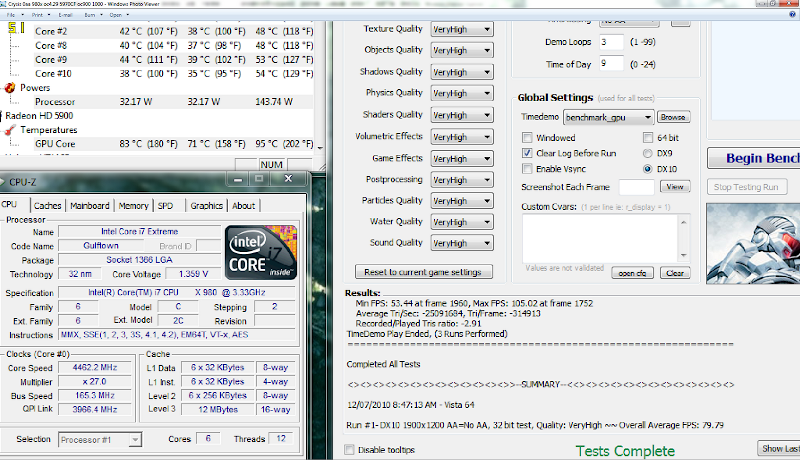The width and height of the screenshot is (800, 460).
Task: Open the Graphics tab in CPU-Z
Action: (207, 206)
